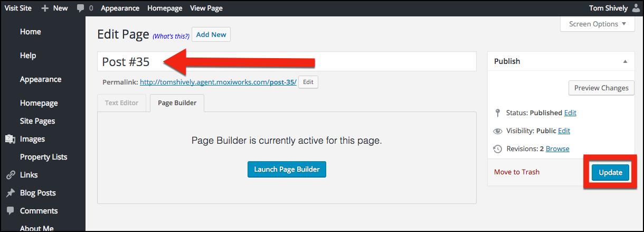
Task: Move this page to Trash
Action: pyautogui.click(x=516, y=172)
